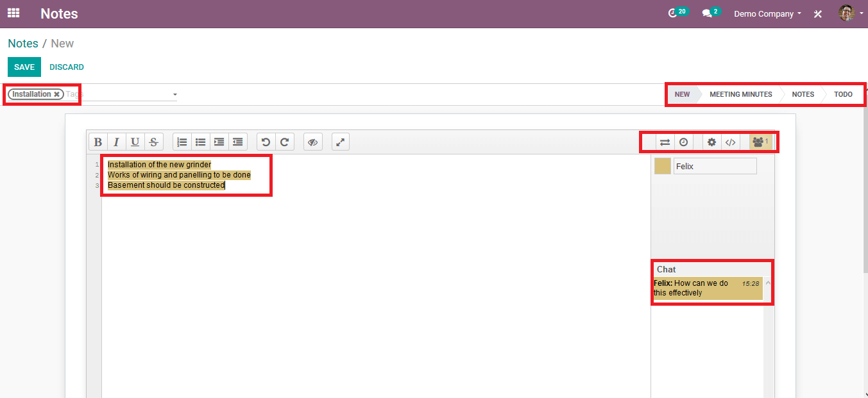This screenshot has width=868, height=398.
Task: Open the Tags dropdown arrow
Action: click(x=175, y=95)
